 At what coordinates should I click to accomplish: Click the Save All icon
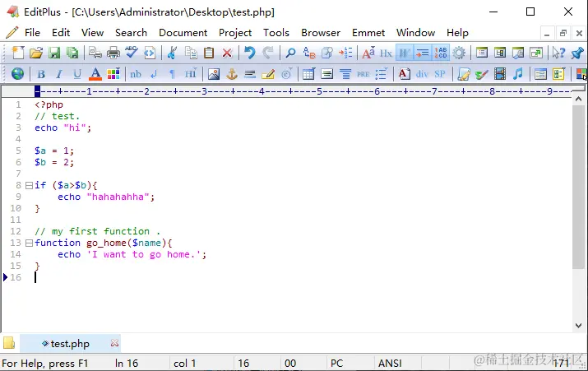[72, 53]
